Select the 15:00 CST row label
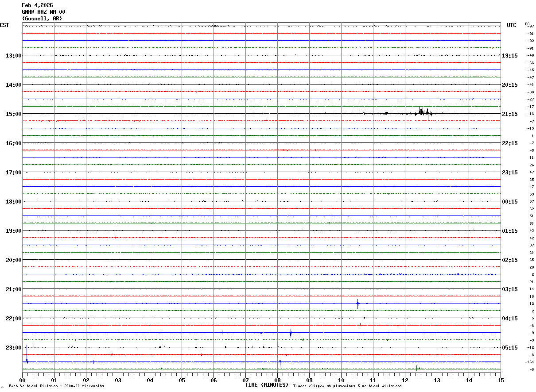 [13, 114]
